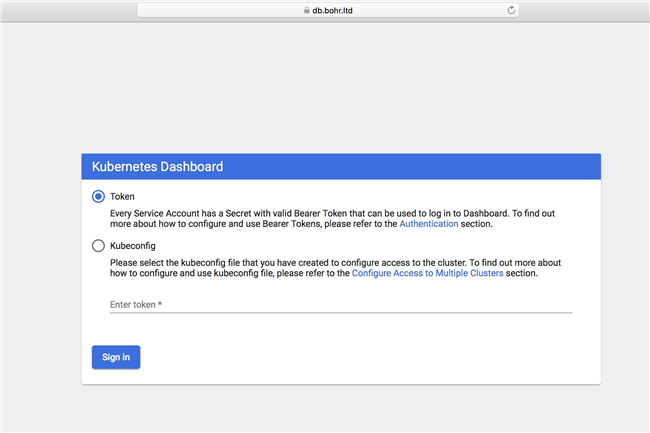
Task: Click the Token option label text
Action: (x=122, y=196)
